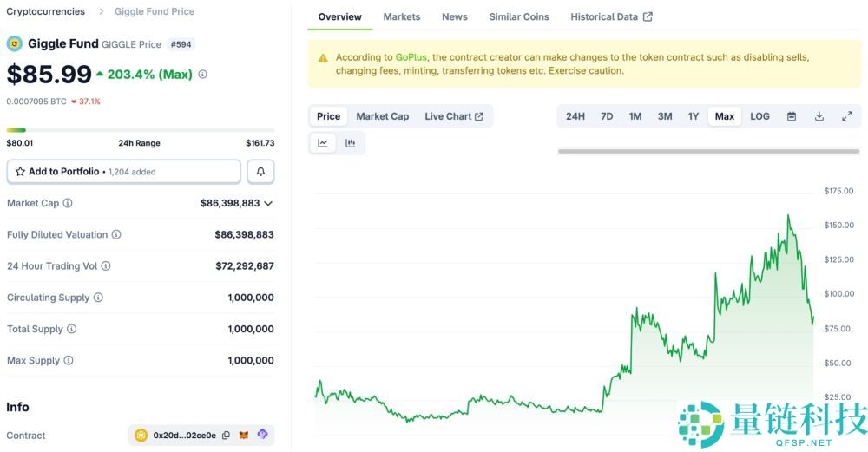The width and height of the screenshot is (868, 452).
Task: Open the News tab
Action: tap(455, 16)
